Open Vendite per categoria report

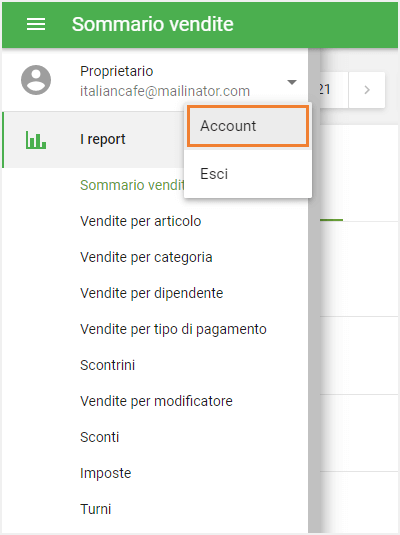(146, 257)
